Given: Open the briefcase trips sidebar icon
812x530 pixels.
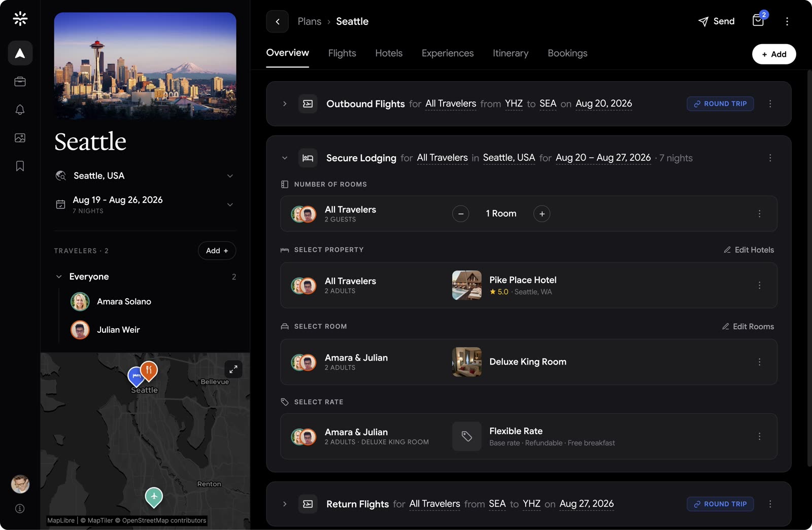Looking at the screenshot, I should [x=20, y=81].
